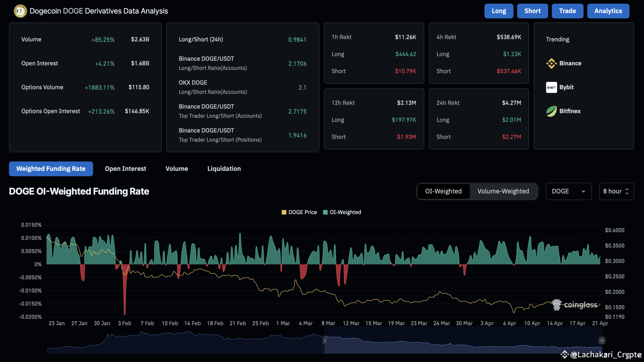Click the right range handle on the mini chart
This screenshot has height=362, width=644.
click(x=602, y=340)
